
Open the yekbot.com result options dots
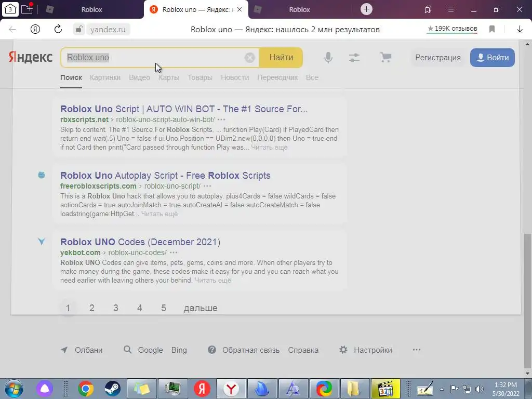click(x=174, y=252)
